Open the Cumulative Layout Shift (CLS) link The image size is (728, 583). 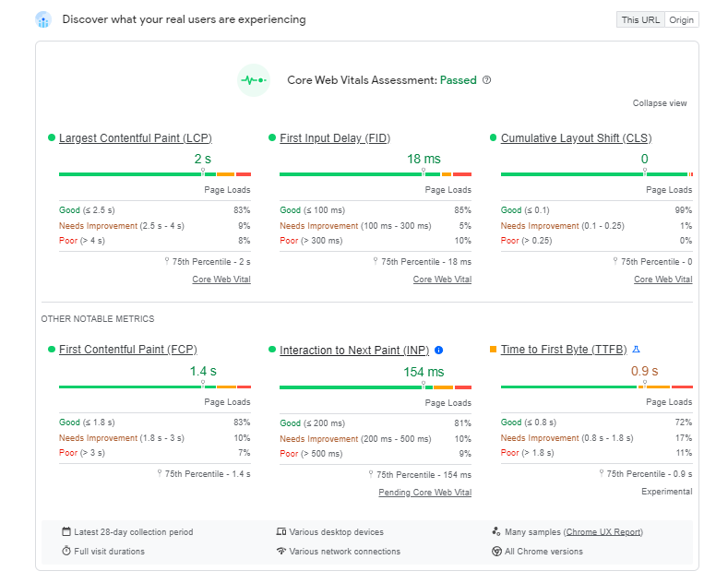[x=576, y=138]
